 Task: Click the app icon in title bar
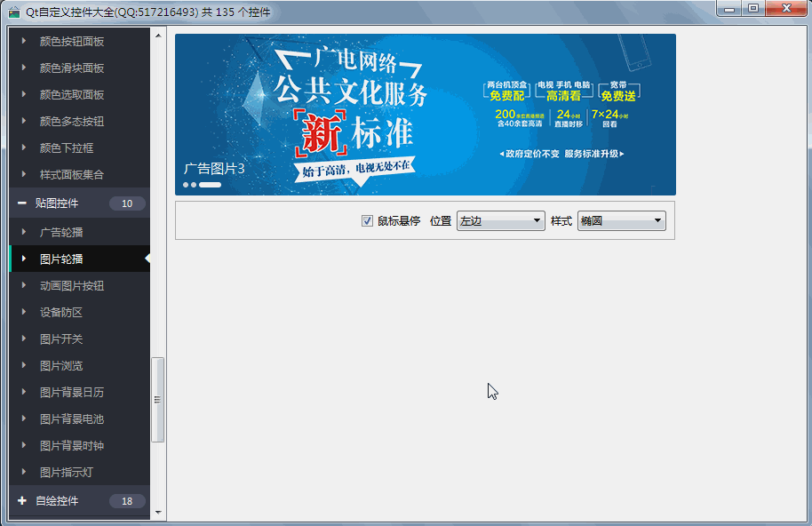[x=13, y=12]
